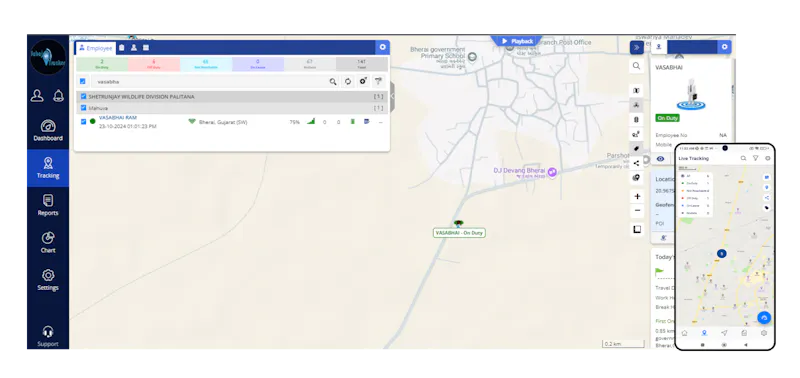Open the map search magnifier tool
Image resolution: width=800 pixels, height=378 pixels.
click(x=636, y=66)
